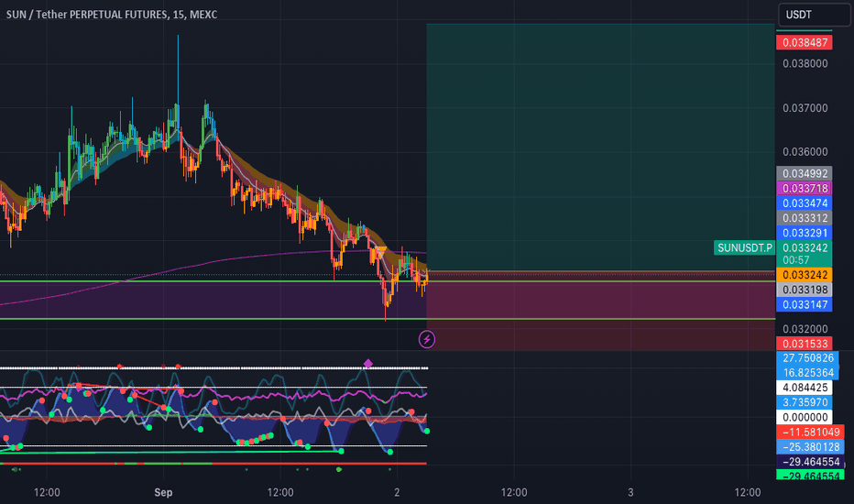The image size is (854, 504).
Task: Select the magenta 0.033718 price label
Action: [805, 189]
